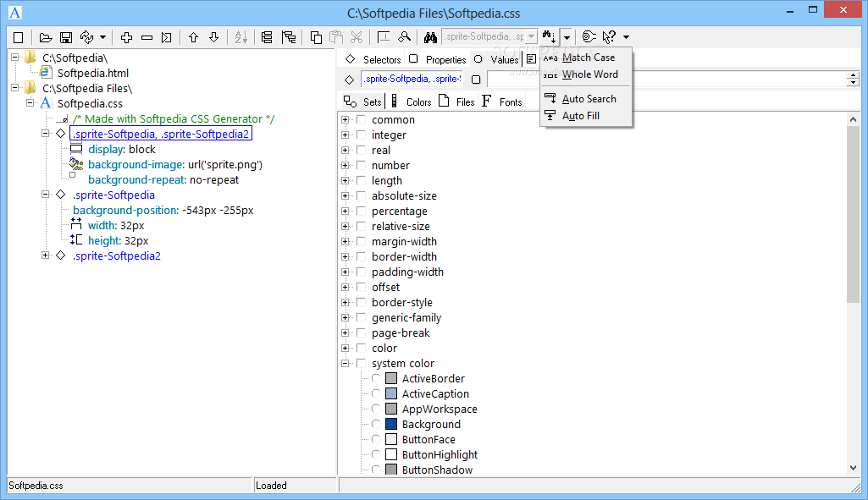Open the Sets tab
The width and height of the screenshot is (868, 500).
tap(362, 102)
